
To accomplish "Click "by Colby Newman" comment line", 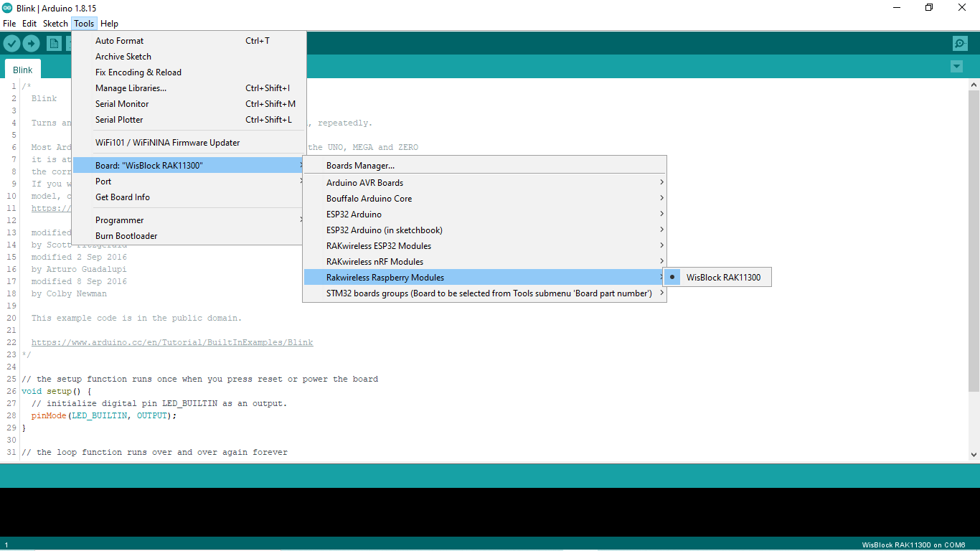I will (x=69, y=293).
